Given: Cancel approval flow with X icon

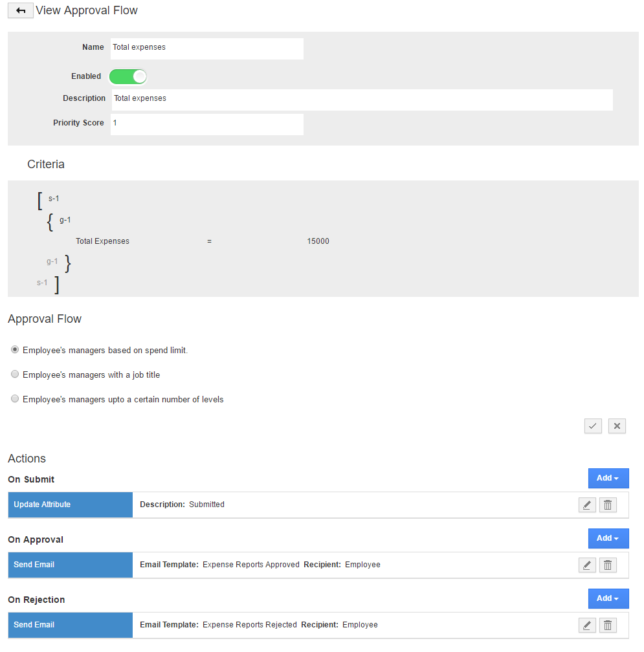Looking at the screenshot, I should pyautogui.click(x=617, y=426).
